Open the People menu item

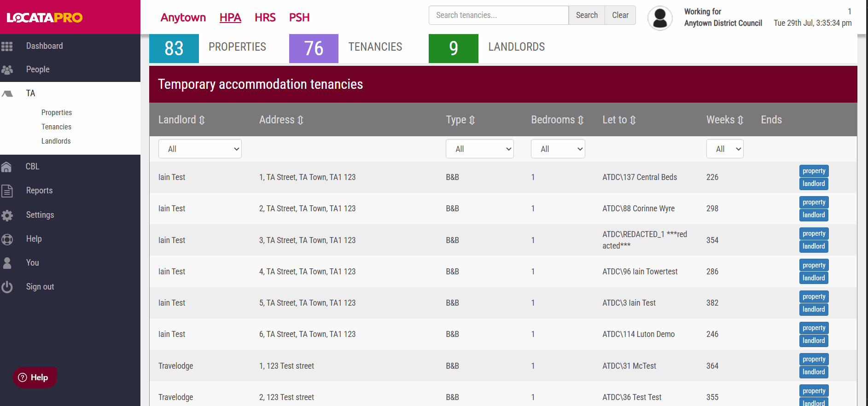coord(38,70)
